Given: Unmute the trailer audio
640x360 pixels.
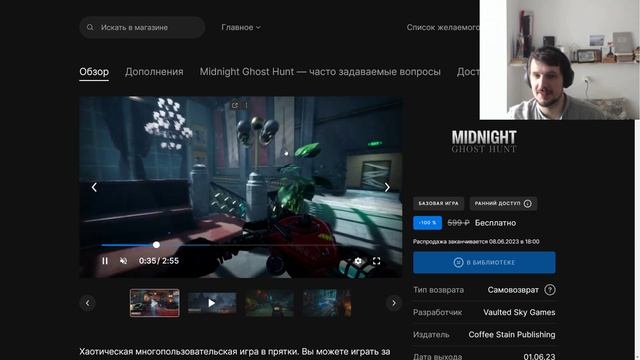Looking at the screenshot, I should click(x=123, y=261).
